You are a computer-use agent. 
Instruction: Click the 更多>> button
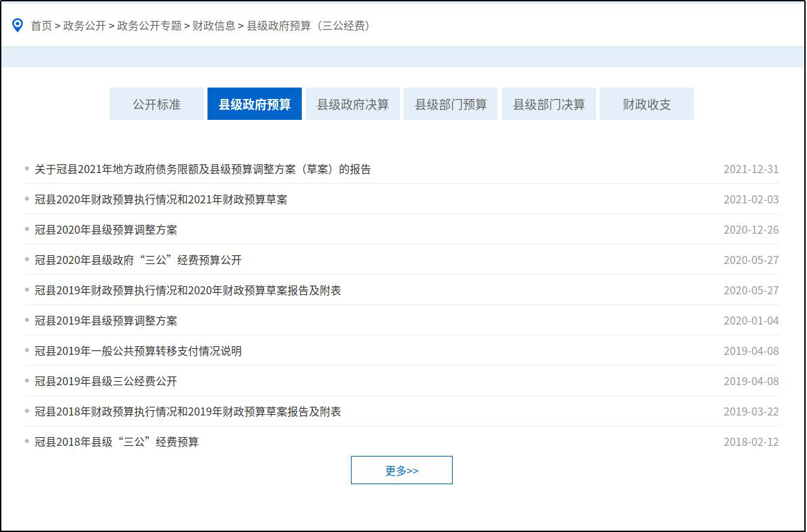[401, 470]
